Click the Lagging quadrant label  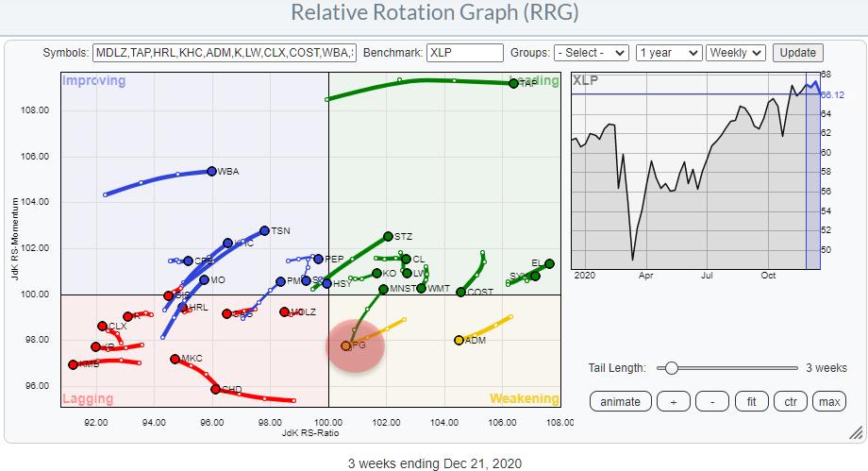point(88,398)
